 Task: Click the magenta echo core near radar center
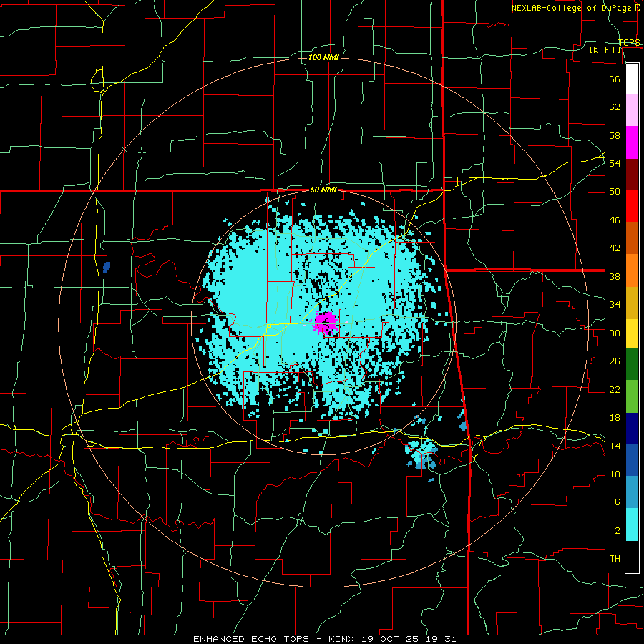coord(326,323)
